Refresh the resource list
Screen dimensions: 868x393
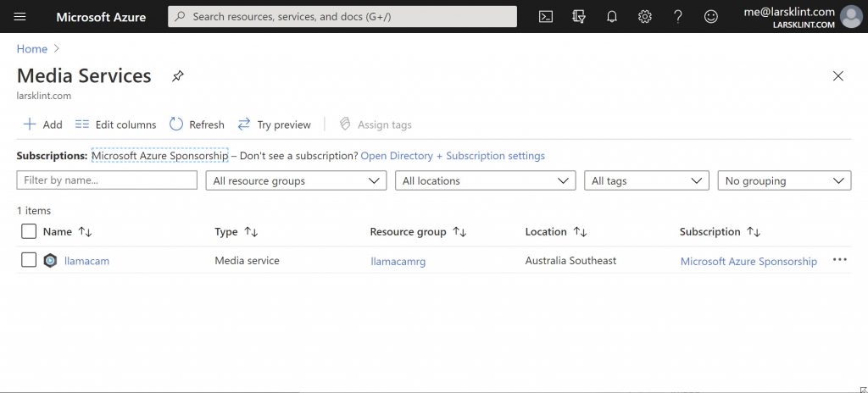point(197,125)
